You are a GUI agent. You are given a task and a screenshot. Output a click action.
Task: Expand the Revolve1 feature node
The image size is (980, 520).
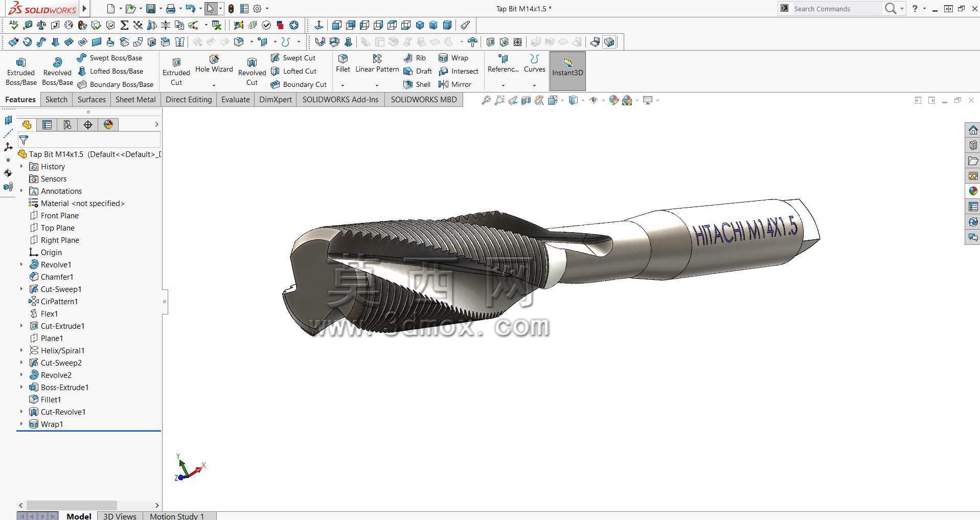(x=21, y=264)
